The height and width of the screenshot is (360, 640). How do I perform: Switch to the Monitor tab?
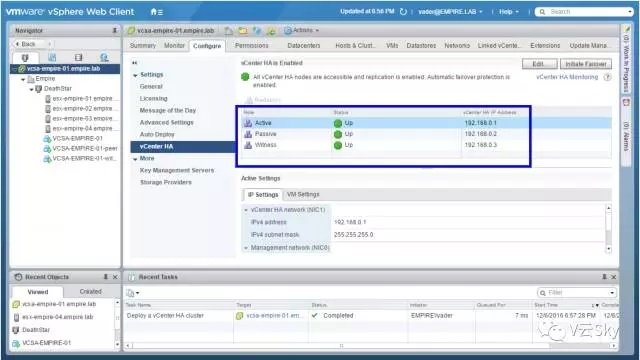coord(174,46)
